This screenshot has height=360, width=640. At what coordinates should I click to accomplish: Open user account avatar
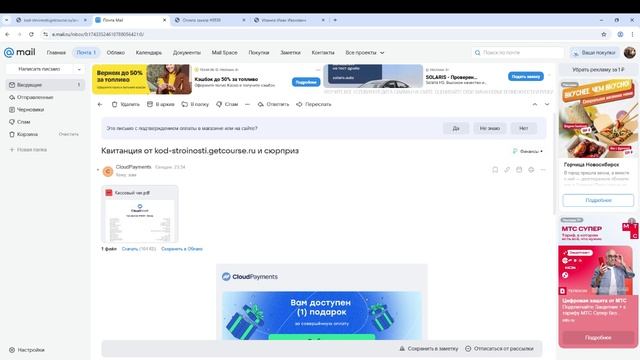coord(629,52)
